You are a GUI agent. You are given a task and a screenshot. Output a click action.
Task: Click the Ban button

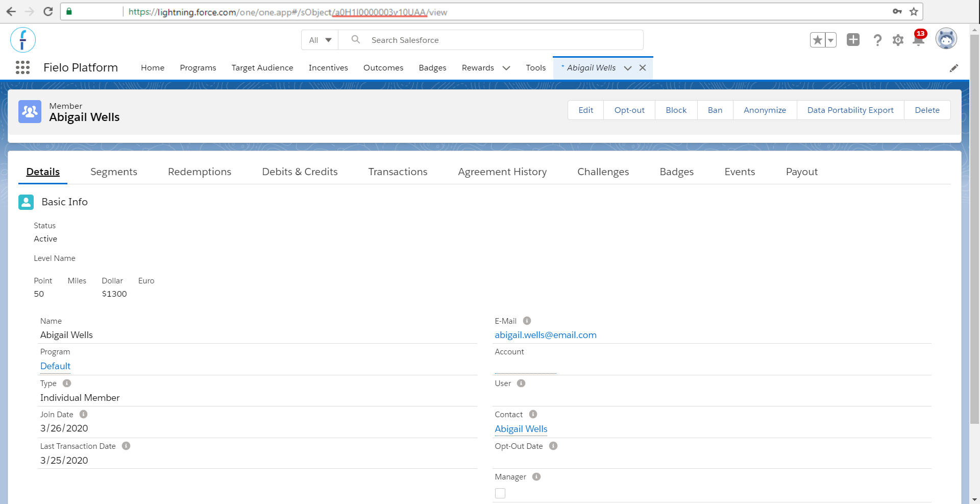(x=715, y=110)
